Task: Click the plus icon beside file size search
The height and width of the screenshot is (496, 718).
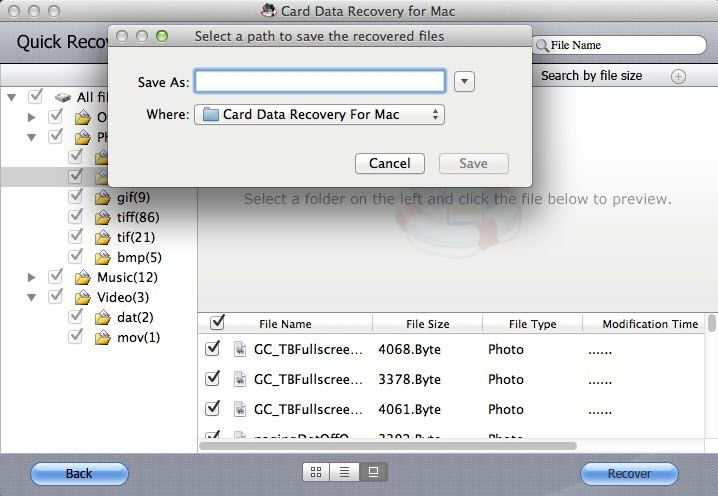Action: [678, 76]
